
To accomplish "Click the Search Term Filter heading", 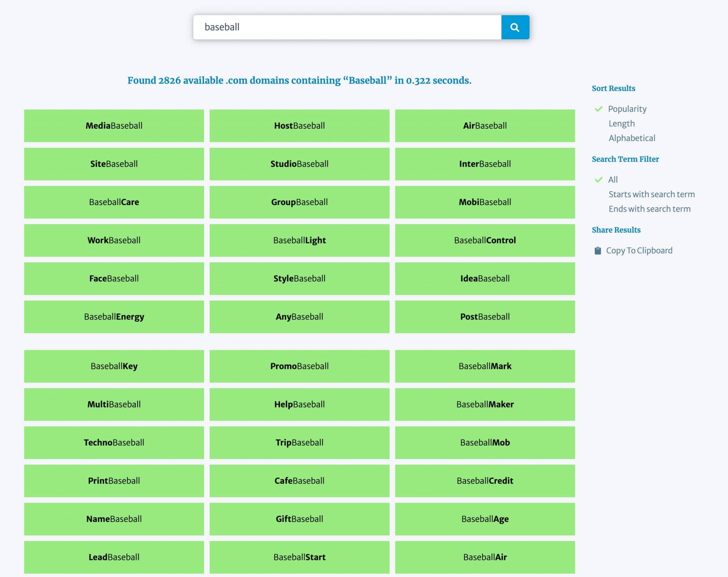I will [x=625, y=159].
